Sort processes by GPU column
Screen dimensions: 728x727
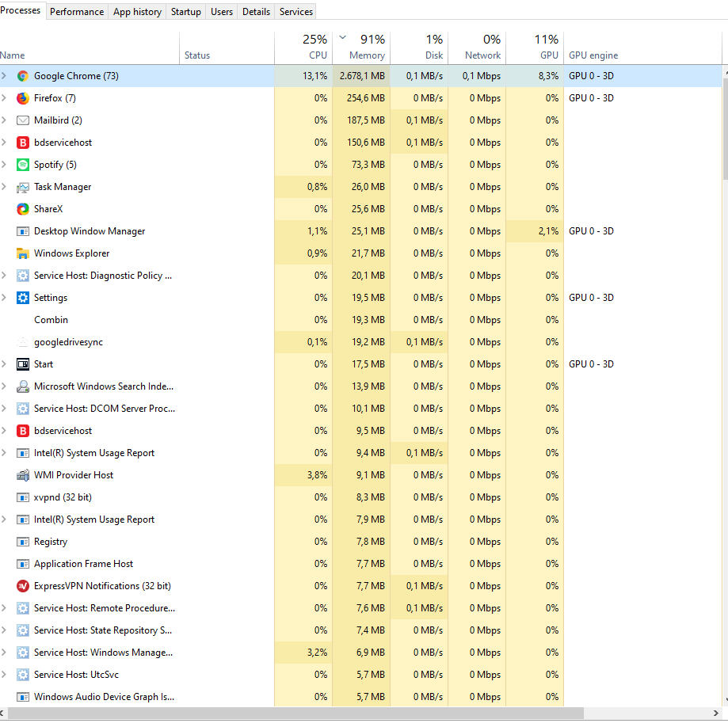[535, 48]
